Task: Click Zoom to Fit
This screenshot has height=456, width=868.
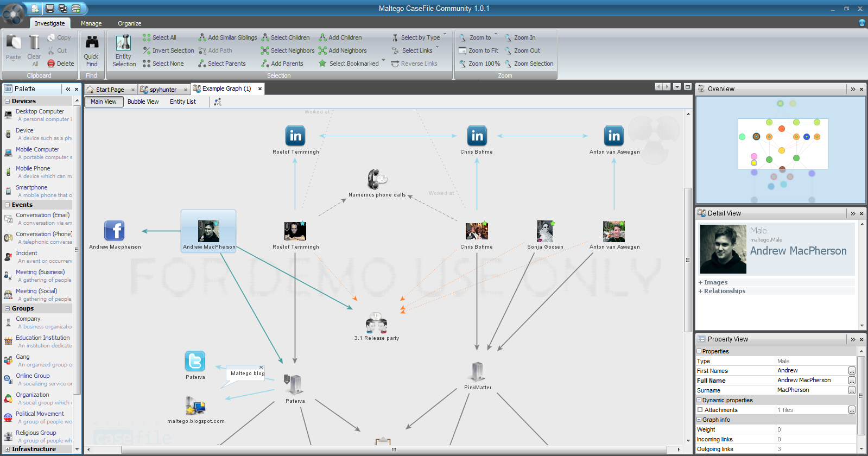Action: (x=478, y=50)
